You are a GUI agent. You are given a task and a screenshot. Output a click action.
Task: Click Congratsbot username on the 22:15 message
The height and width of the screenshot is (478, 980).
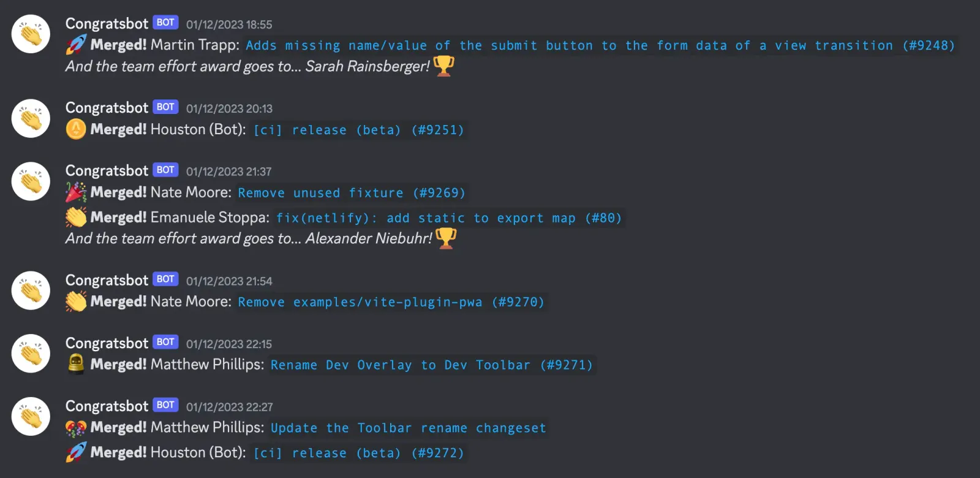107,343
